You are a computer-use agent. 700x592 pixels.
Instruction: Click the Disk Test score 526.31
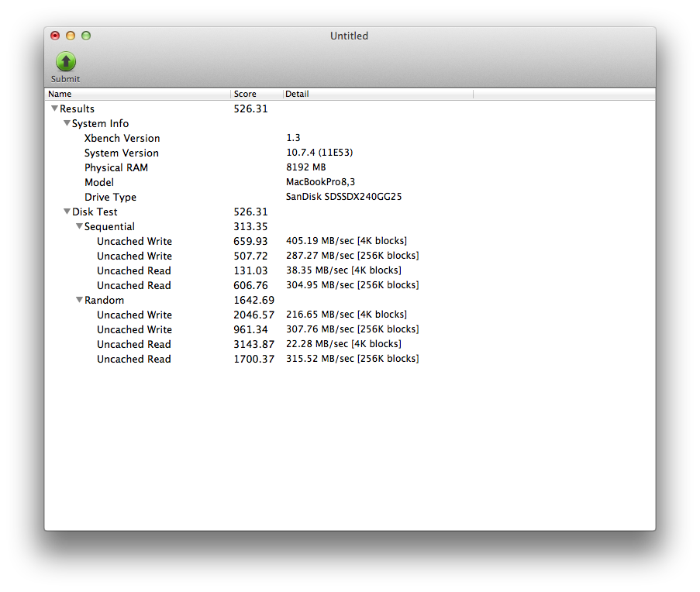[250, 212]
